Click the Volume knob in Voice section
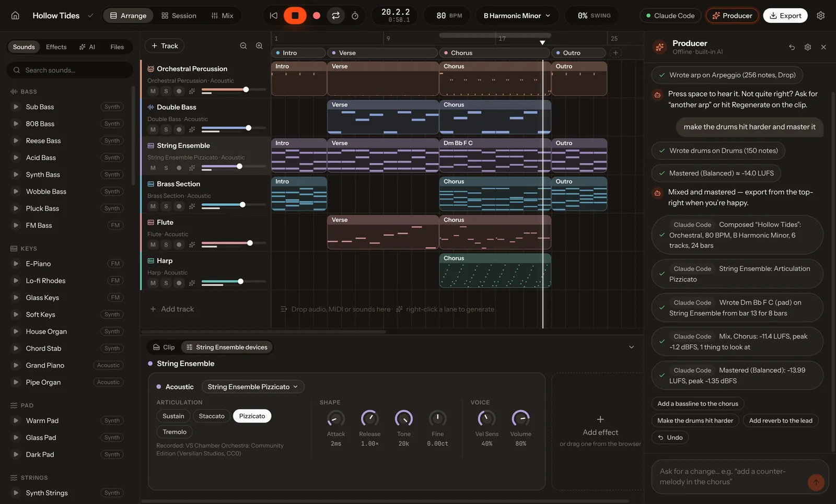Image resolution: width=836 pixels, height=504 pixels. pos(520,418)
